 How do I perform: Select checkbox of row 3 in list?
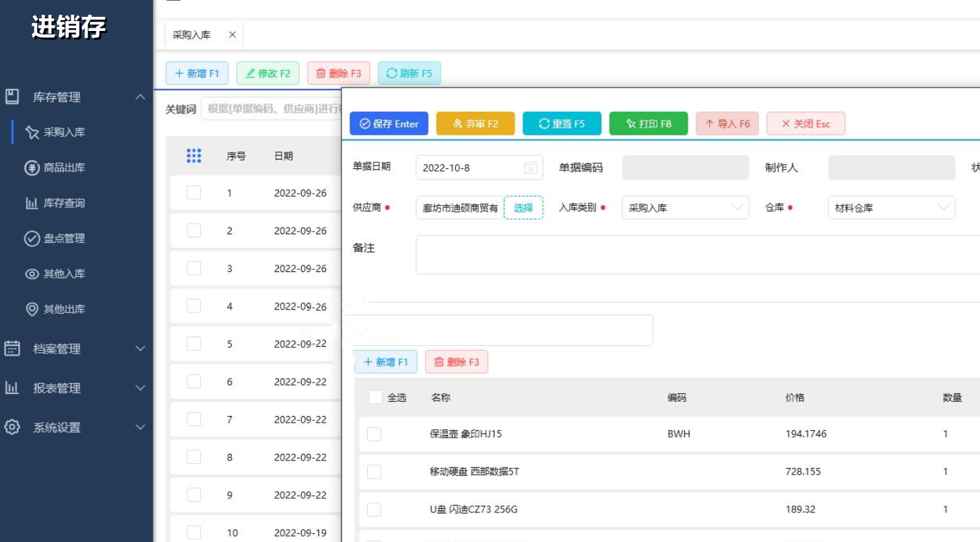click(x=194, y=269)
